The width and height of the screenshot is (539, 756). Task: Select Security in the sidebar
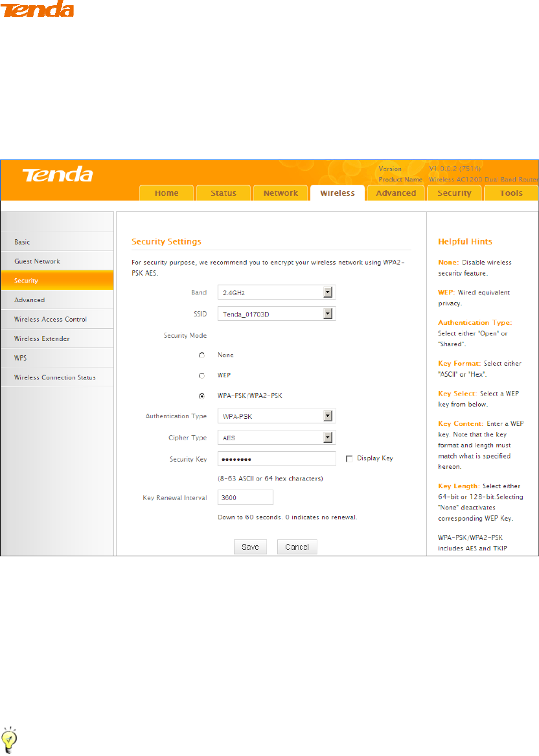[57, 280]
